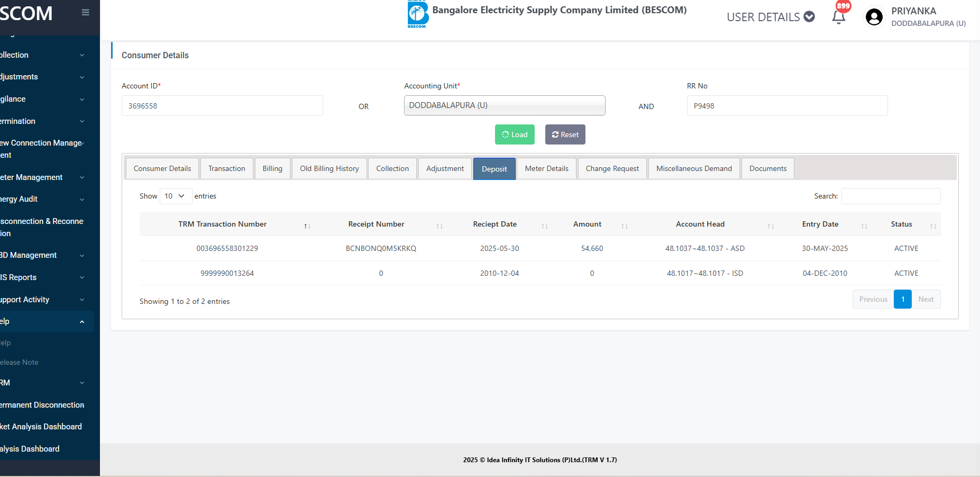The height and width of the screenshot is (477, 980).
Task: Expand Meter Management sidebar menu
Action: tap(42, 177)
